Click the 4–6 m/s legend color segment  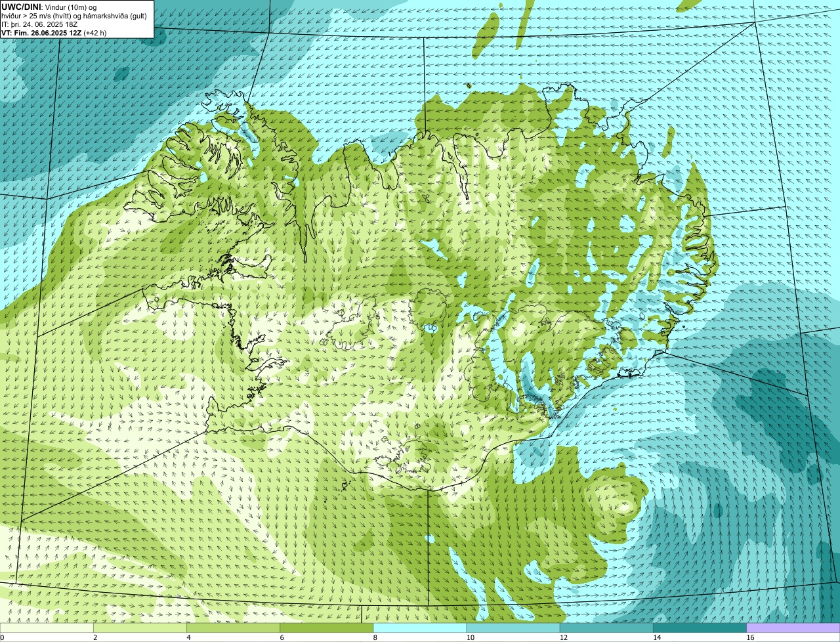pyautogui.click(x=234, y=628)
